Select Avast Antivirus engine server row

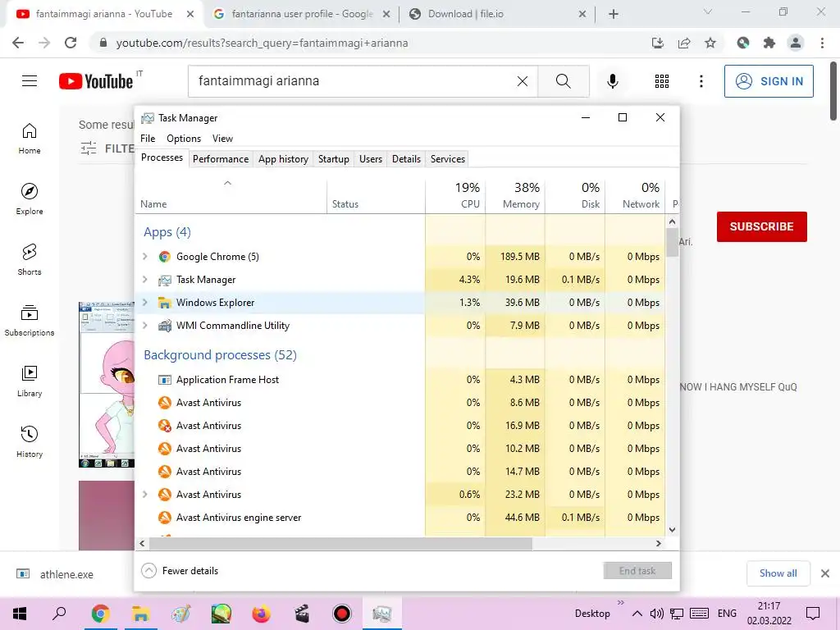pos(400,518)
